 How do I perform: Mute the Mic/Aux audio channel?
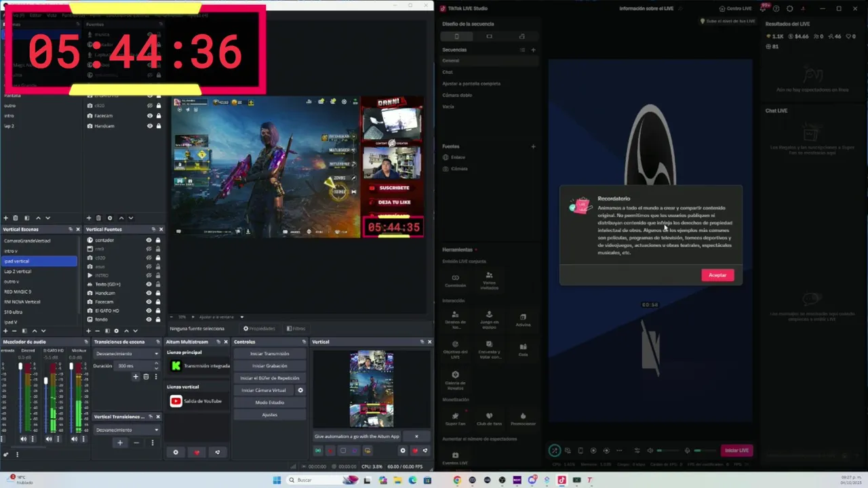pos(75,439)
